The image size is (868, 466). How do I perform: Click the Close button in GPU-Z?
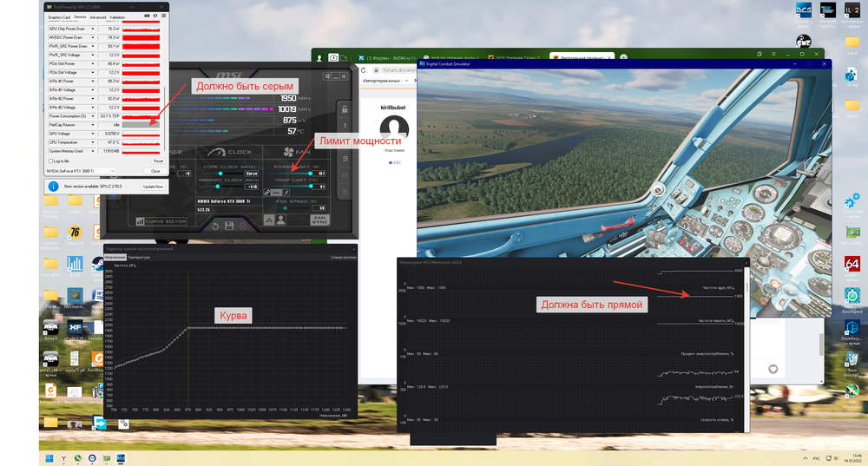pos(155,171)
